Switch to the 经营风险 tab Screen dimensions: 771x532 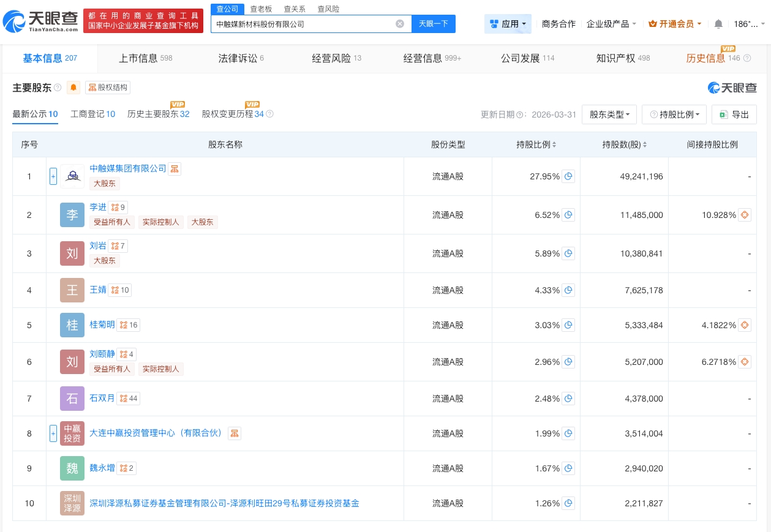(337, 58)
